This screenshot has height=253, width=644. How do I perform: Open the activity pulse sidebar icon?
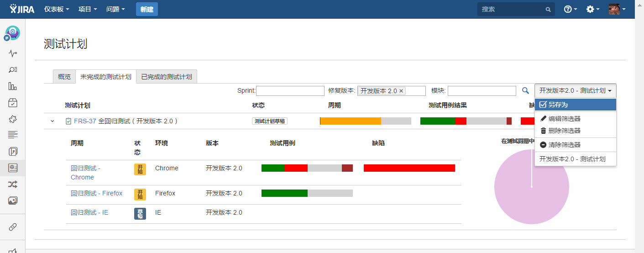pyautogui.click(x=13, y=53)
